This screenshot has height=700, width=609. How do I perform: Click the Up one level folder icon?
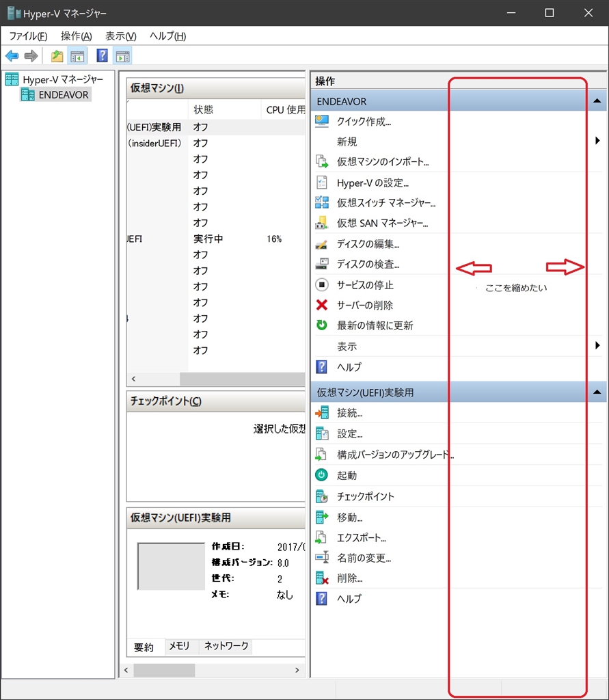57,56
